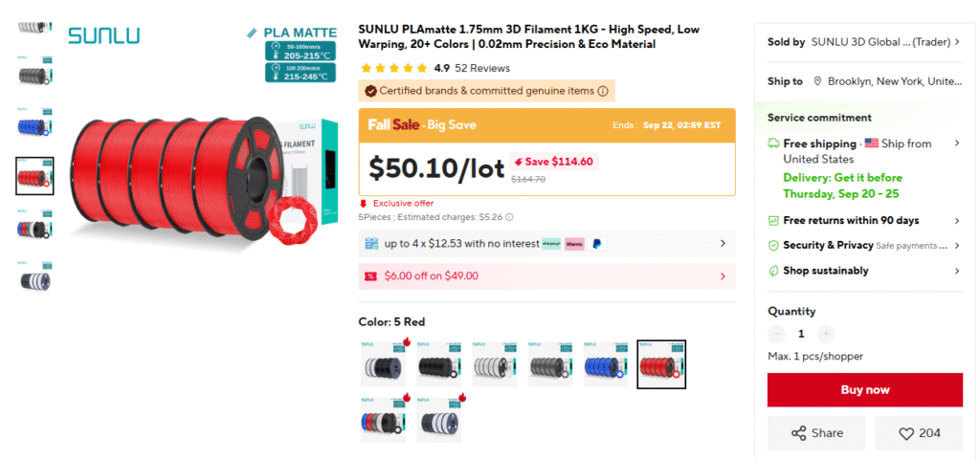Image resolution: width=980 pixels, height=461 pixels.
Task: Expand the Free shipping details chevron
Action: coord(956,143)
